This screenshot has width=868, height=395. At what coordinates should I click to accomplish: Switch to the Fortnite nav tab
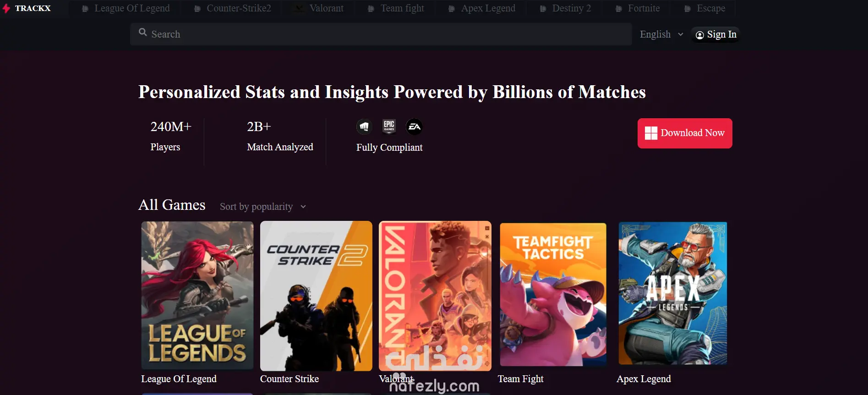[x=638, y=8]
